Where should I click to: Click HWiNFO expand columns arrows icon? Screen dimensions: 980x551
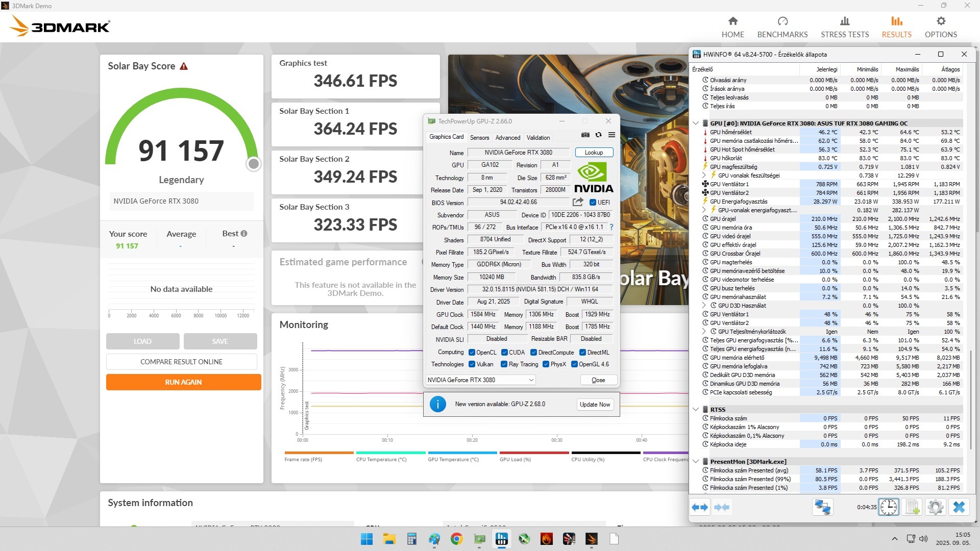coord(700,507)
